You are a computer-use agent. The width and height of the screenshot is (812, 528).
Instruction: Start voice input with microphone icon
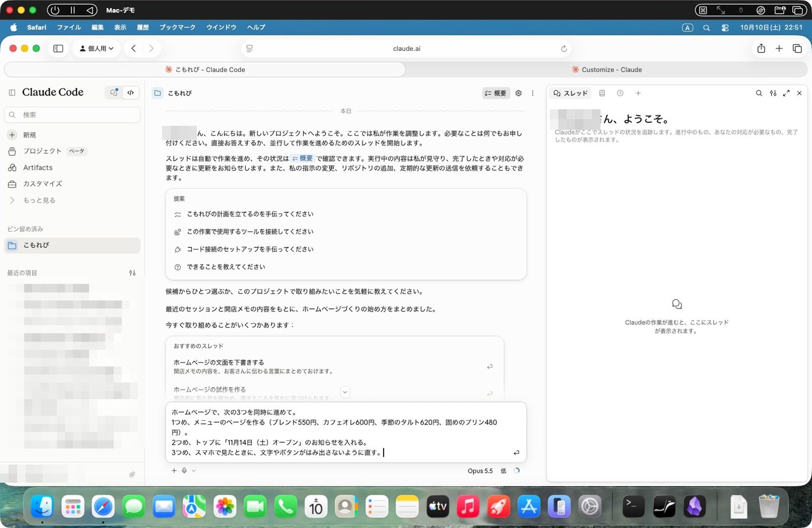[x=184, y=471]
